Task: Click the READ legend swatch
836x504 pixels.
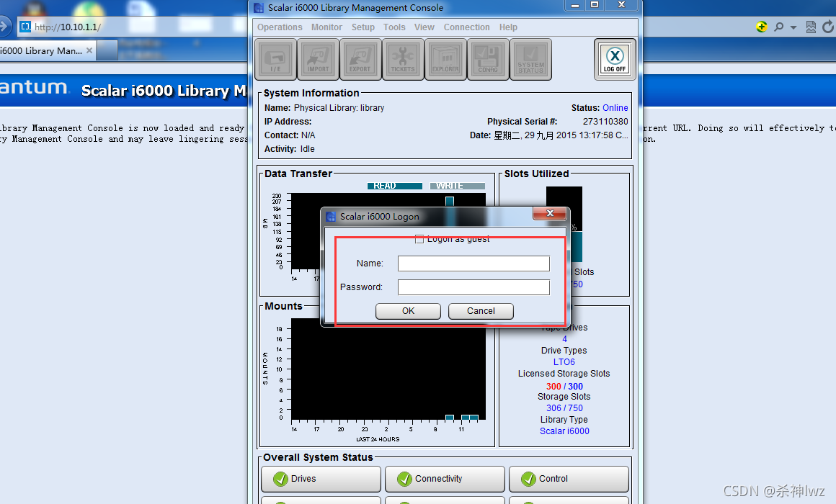Action: 394,186
